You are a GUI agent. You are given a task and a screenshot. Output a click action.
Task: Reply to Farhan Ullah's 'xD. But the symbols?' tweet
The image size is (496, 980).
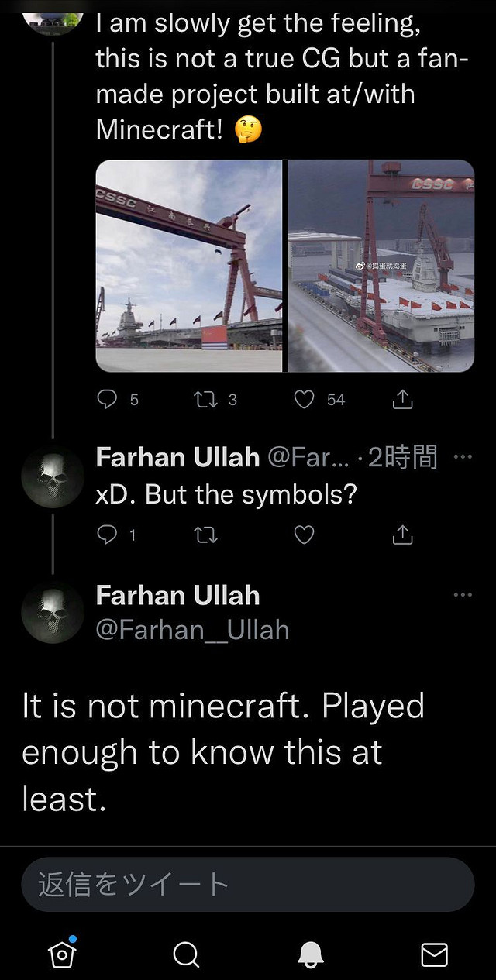(x=107, y=534)
